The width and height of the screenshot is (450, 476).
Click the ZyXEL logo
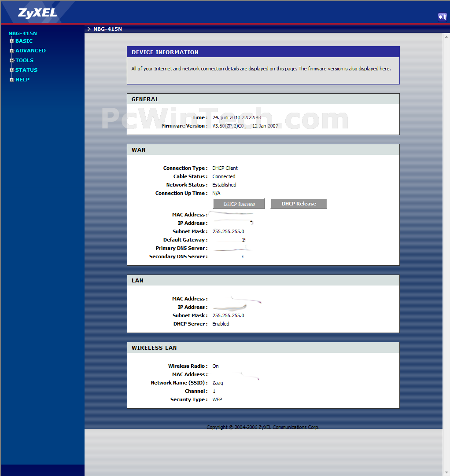pos(37,13)
